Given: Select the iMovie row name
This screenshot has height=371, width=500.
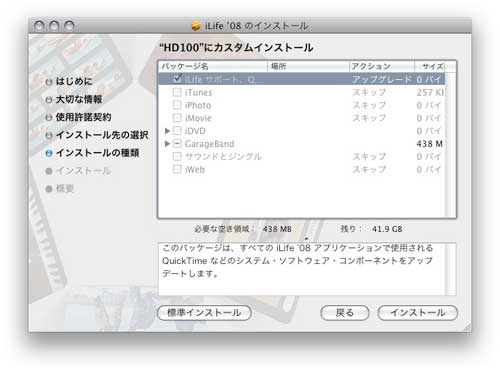Looking at the screenshot, I should 198,118.
